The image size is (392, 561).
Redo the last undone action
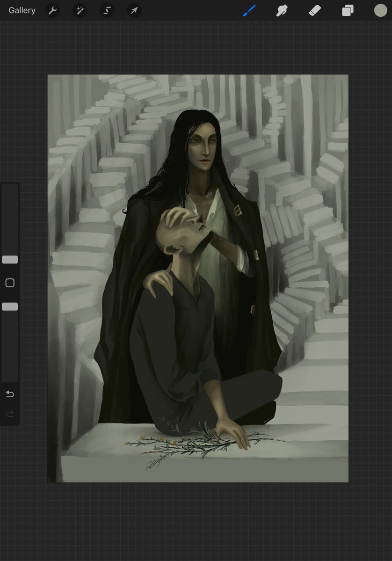point(10,414)
